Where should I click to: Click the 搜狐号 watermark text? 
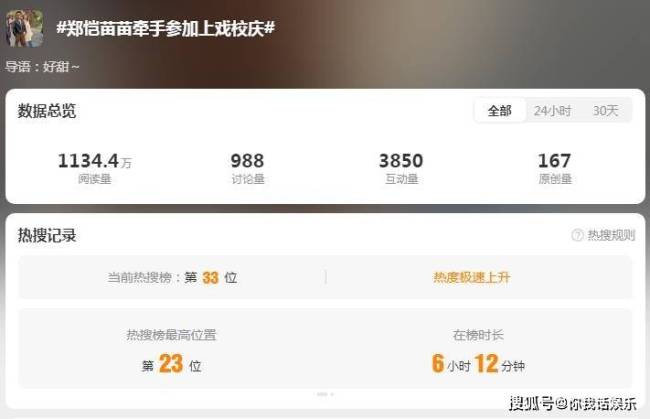[573, 403]
